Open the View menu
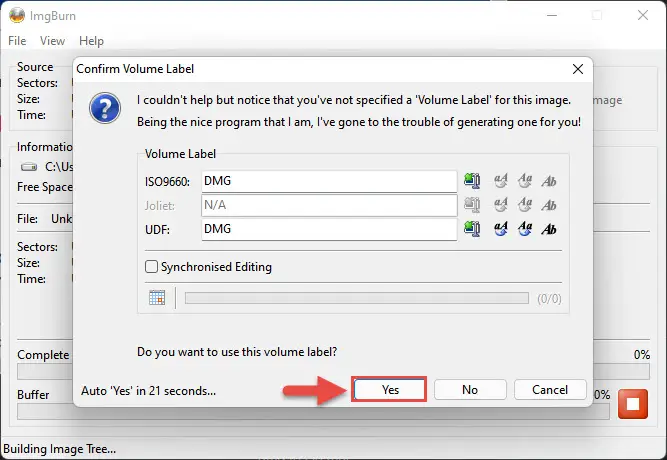 tap(52, 41)
